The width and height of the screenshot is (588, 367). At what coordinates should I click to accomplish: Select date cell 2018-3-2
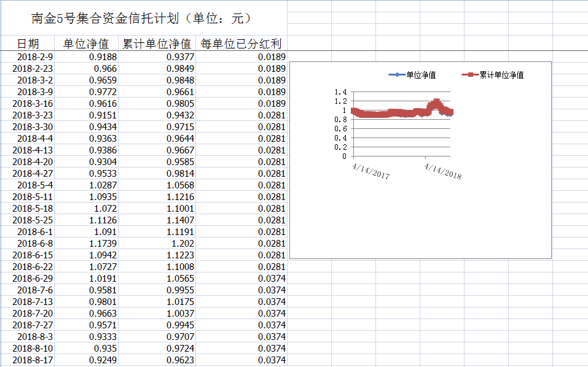click(28, 80)
